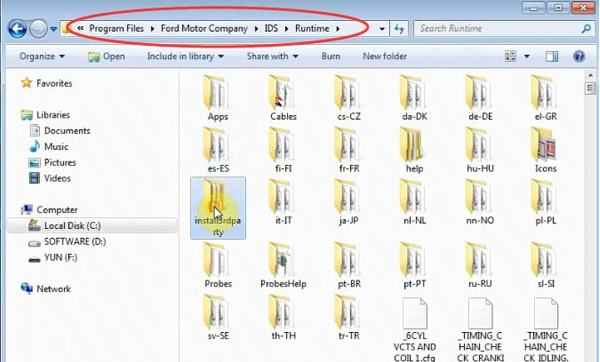Select the sv-SE folder
This screenshot has height=362, width=600.
(x=218, y=318)
